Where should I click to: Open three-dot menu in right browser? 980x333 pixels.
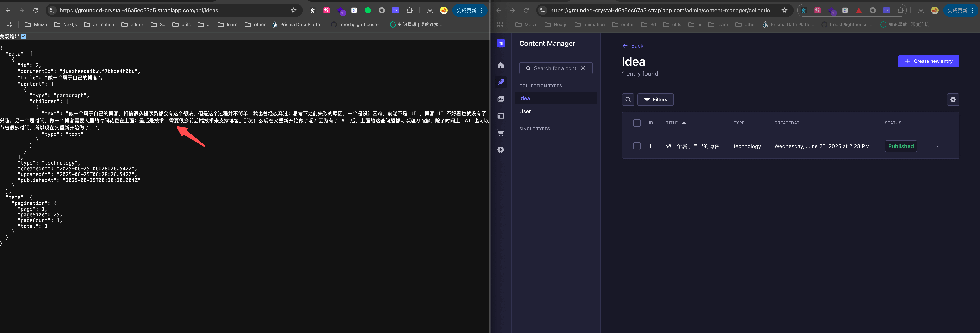972,10
